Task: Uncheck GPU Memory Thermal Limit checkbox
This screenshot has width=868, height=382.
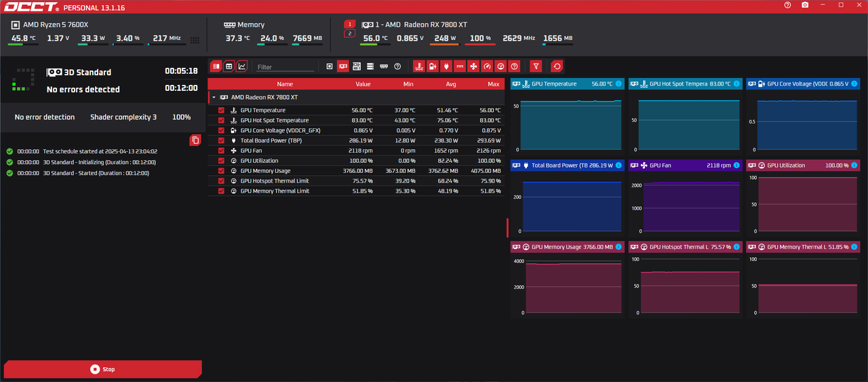Action: [221, 191]
